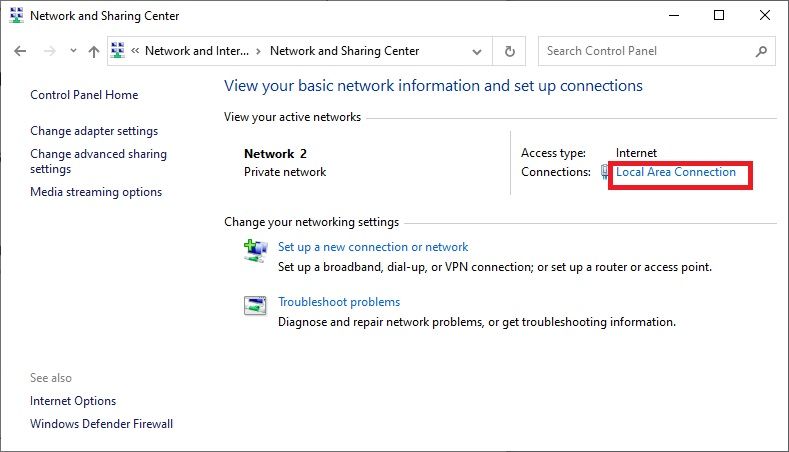Image resolution: width=789 pixels, height=452 pixels.
Task: Launch Troubleshoot problems
Action: coord(339,302)
